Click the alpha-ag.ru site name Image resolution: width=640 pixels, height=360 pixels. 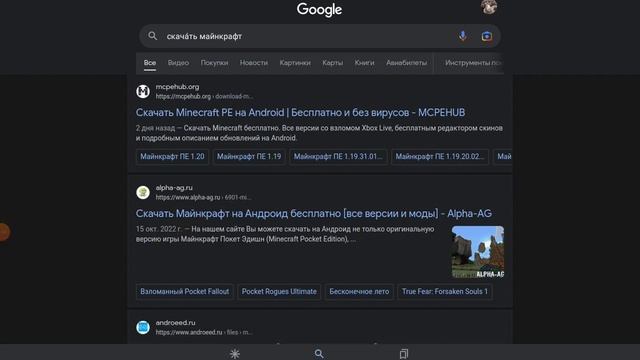tap(174, 188)
